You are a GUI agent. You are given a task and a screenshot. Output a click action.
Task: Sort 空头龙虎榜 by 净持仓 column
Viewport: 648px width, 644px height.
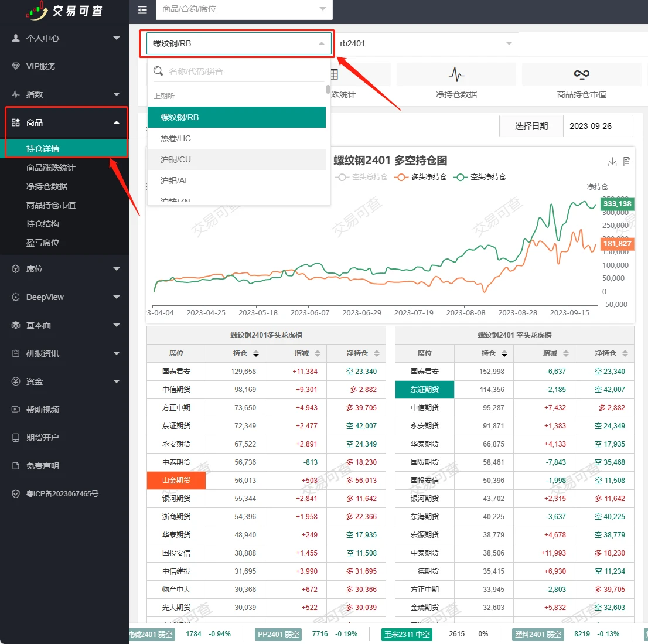tap(625, 353)
